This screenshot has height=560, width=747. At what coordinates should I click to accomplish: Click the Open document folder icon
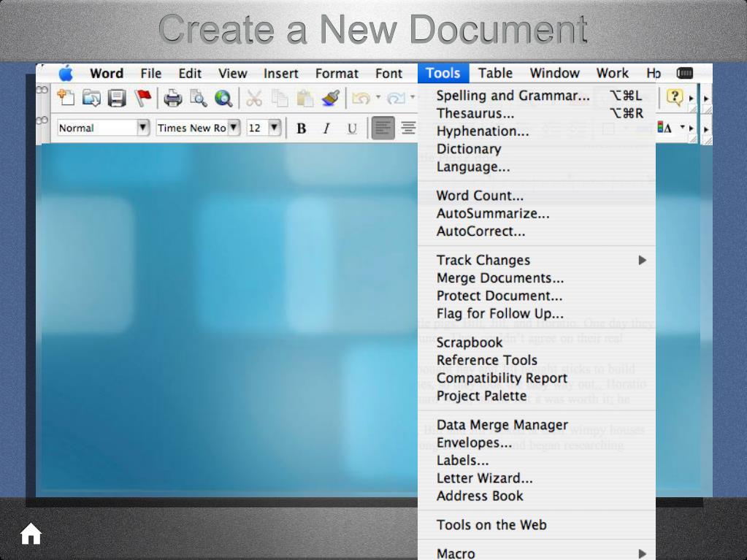coord(91,98)
